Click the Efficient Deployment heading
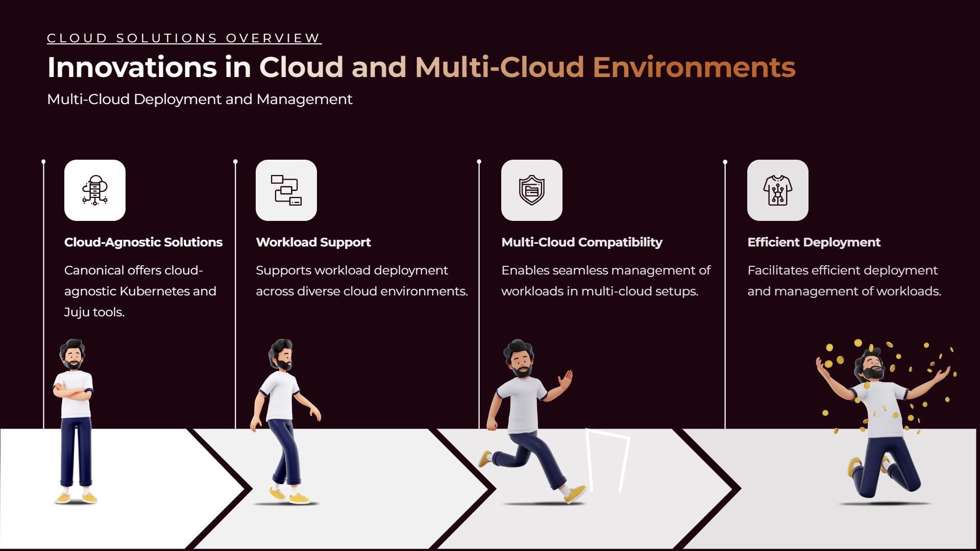Image resolution: width=980 pixels, height=551 pixels. [x=814, y=242]
